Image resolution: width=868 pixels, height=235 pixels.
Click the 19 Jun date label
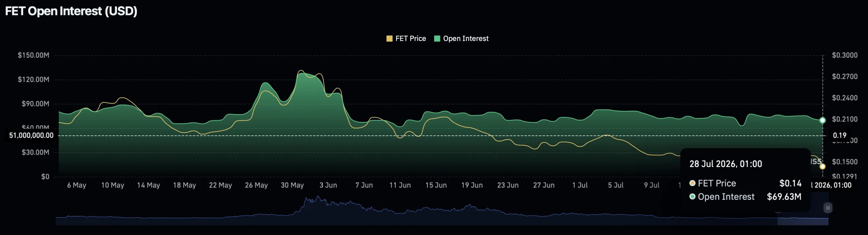(472, 185)
